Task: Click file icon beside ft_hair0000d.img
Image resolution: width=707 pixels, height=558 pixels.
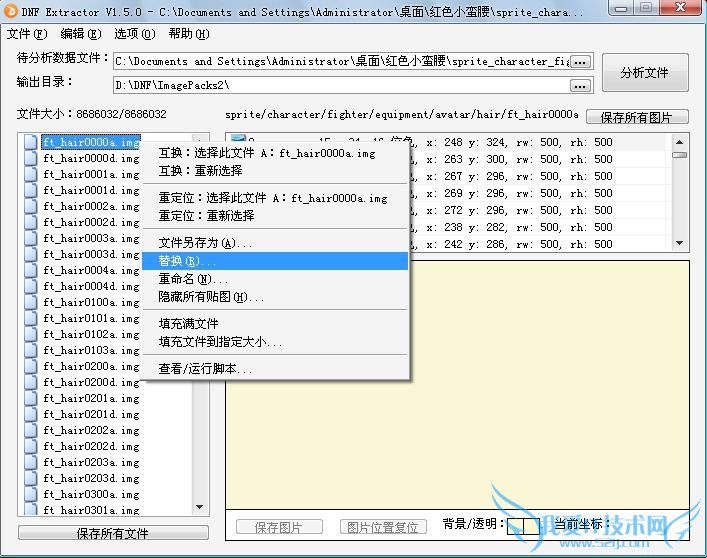Action: (30, 158)
